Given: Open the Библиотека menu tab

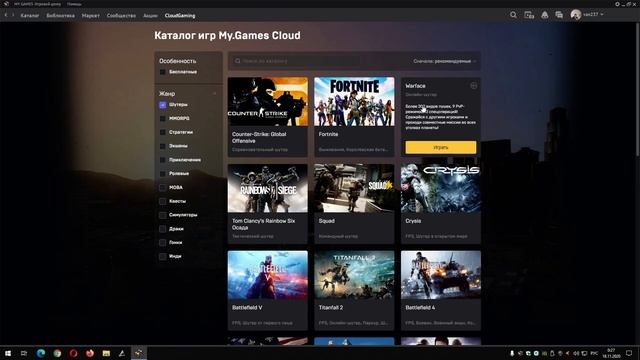Looking at the screenshot, I should click(60, 16).
